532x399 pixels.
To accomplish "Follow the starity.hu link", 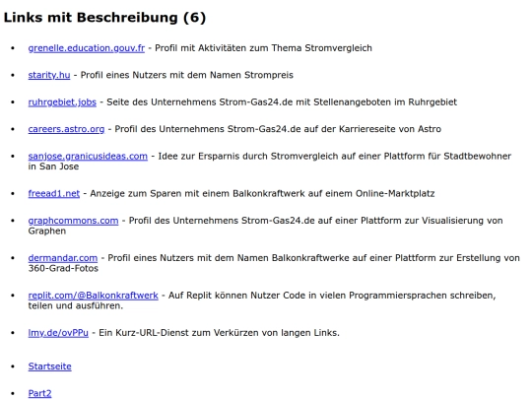I will click(x=49, y=75).
